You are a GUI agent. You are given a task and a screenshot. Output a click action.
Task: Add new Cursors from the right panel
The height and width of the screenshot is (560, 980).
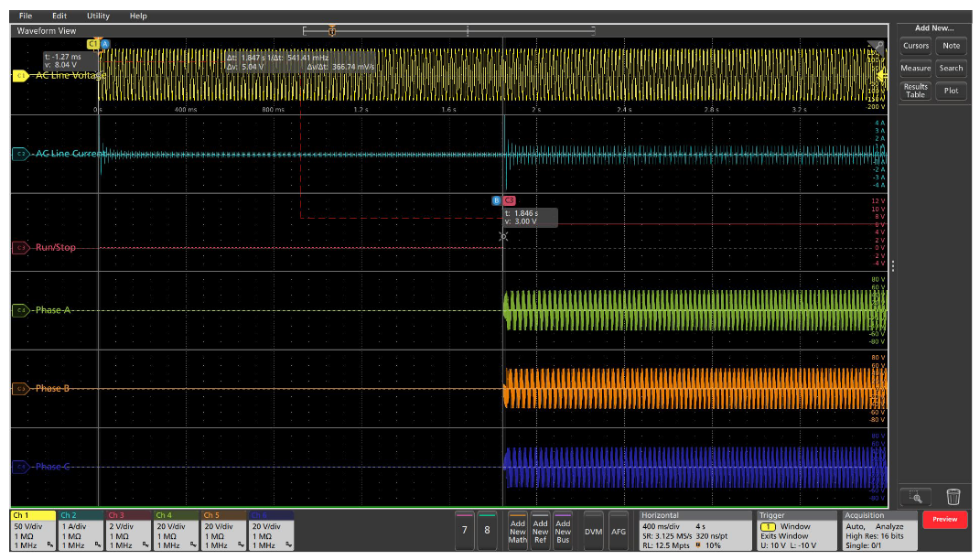914,46
